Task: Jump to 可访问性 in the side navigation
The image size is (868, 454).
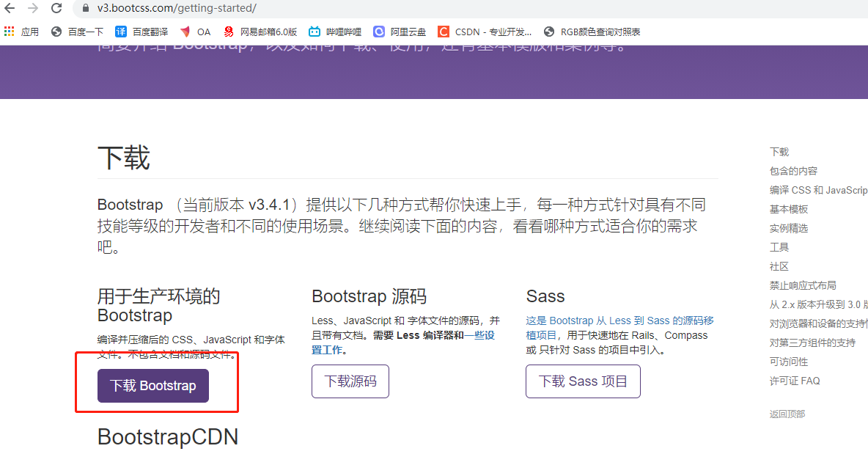Action: [789, 362]
